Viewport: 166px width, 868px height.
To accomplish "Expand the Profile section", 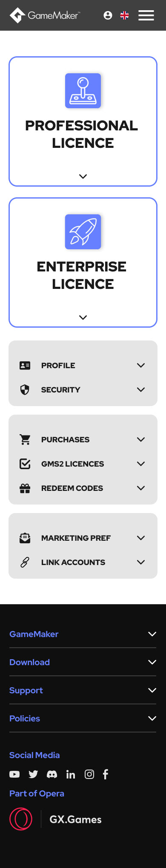I will click(x=83, y=365).
